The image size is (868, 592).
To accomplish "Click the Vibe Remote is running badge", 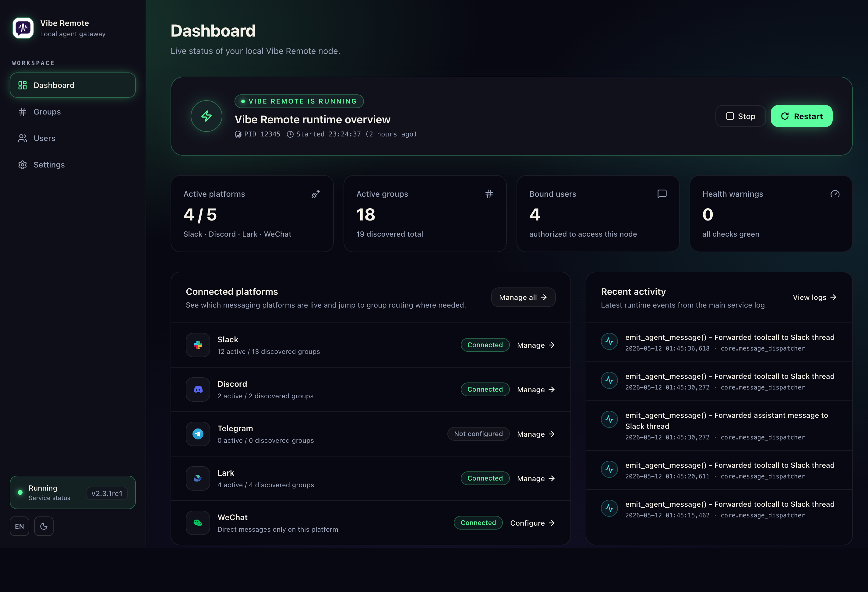I will (299, 101).
